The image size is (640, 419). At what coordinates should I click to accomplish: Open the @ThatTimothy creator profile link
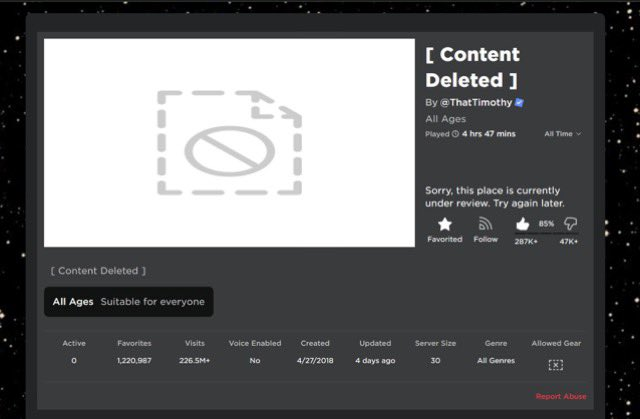click(x=476, y=102)
